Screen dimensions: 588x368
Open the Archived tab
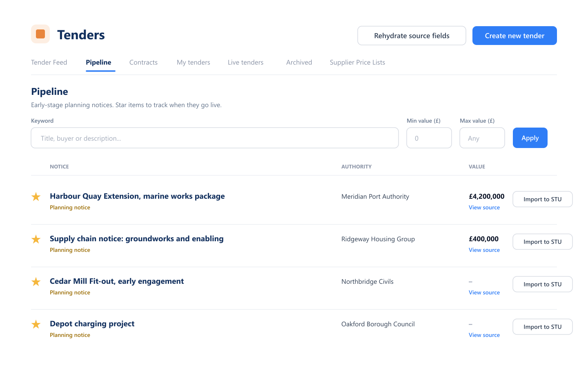299,62
